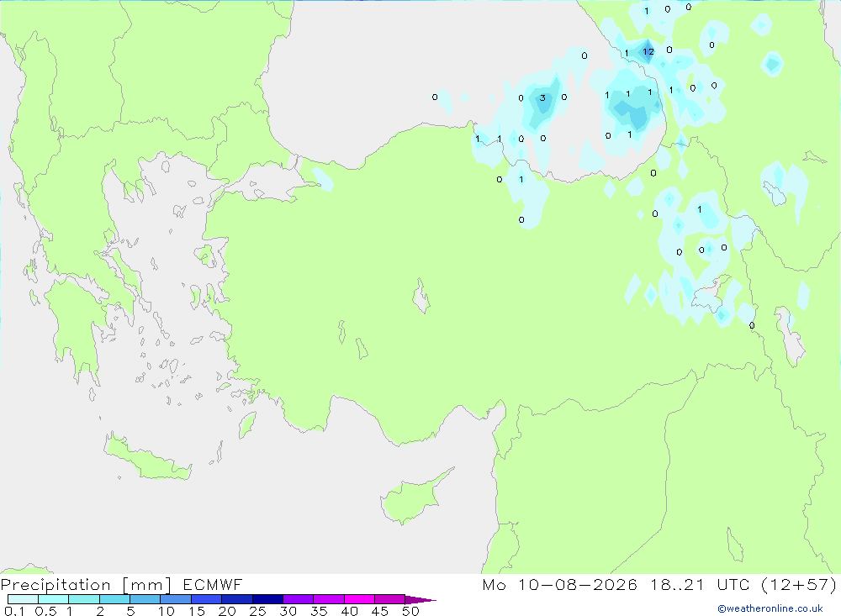This screenshot has width=841, height=616.
Task: Click the 12 mm precipitation value label
Action: (x=648, y=51)
